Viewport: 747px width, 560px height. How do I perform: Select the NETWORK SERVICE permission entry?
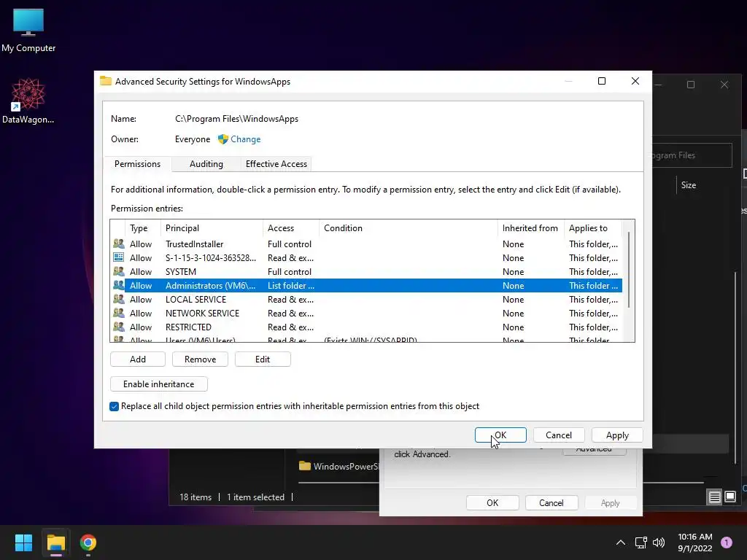[366, 313]
